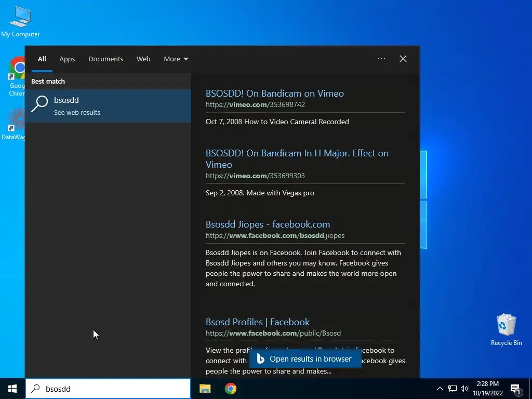The width and height of the screenshot is (532, 399).
Task: Open the volume tray icon
Action: pyautogui.click(x=464, y=389)
